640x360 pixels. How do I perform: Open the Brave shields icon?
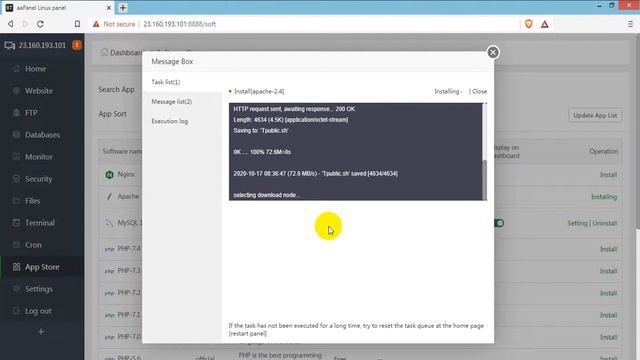pos(529,24)
